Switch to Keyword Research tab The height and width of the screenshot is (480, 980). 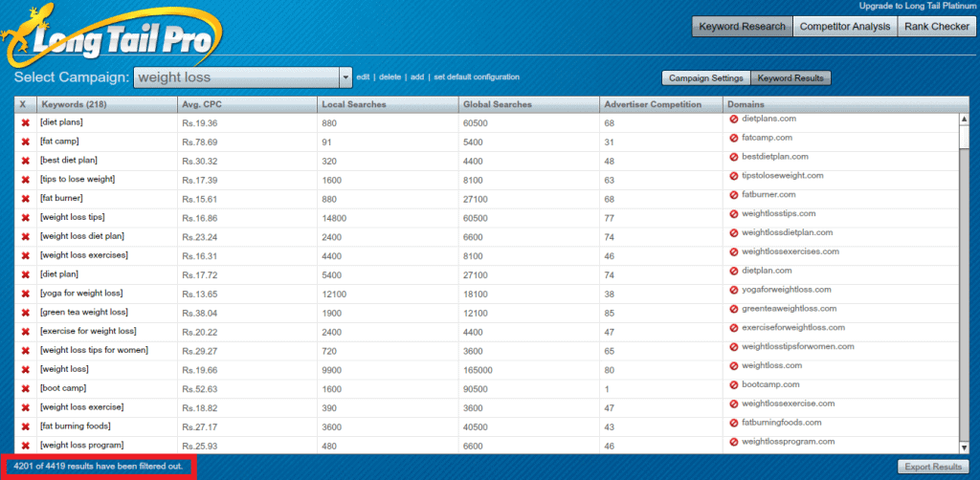[x=742, y=27]
